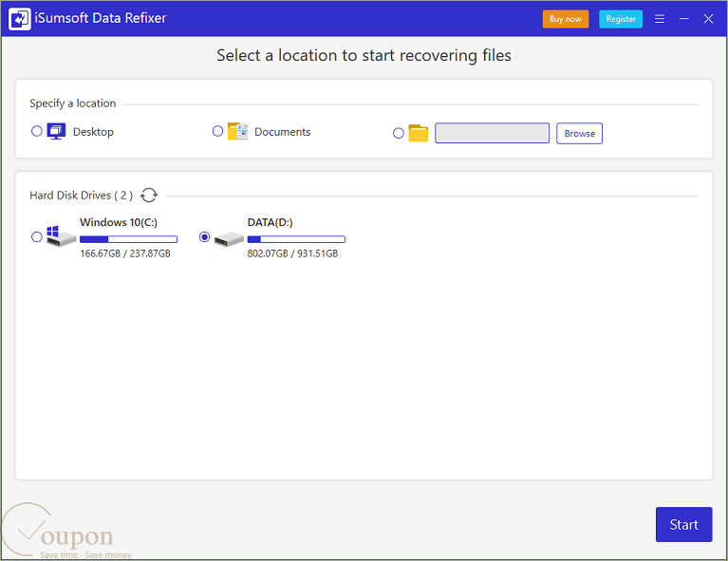Open the hamburger menu icon
This screenshot has width=728, height=561.
[x=660, y=19]
